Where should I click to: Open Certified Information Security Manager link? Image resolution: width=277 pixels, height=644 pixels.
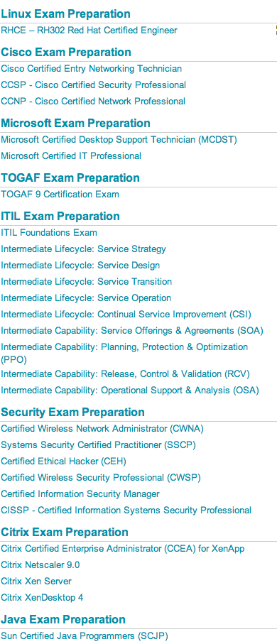(80, 494)
